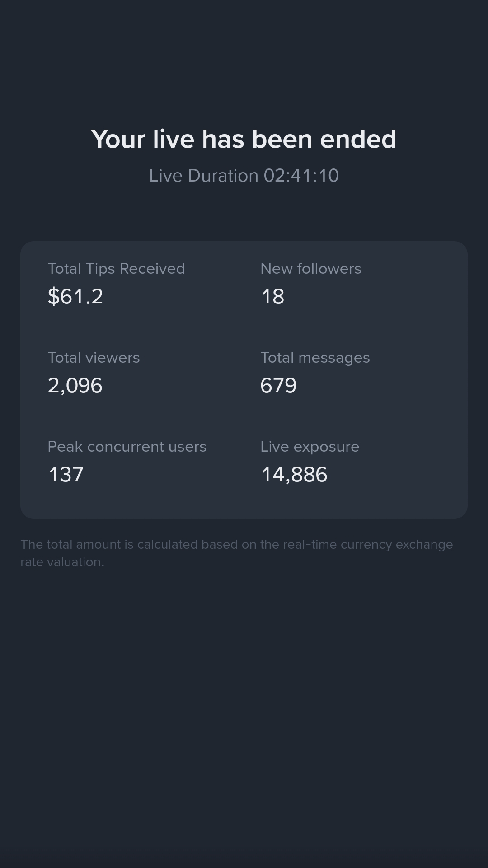Click the 14,886 live exposure value

pos(294,475)
